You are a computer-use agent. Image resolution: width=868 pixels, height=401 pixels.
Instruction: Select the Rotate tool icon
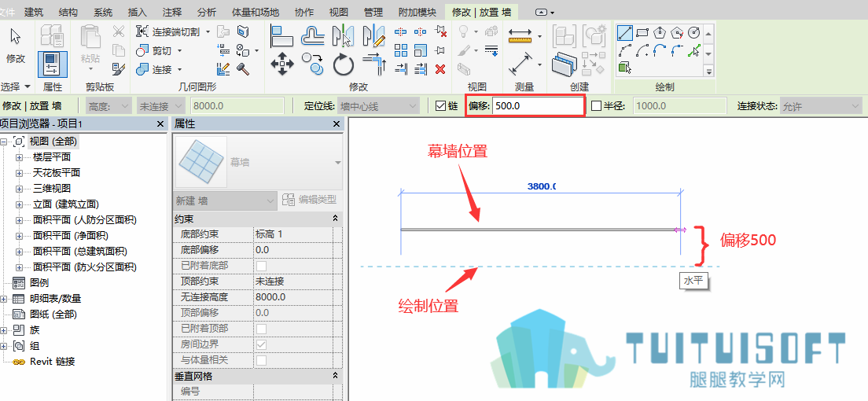(344, 64)
